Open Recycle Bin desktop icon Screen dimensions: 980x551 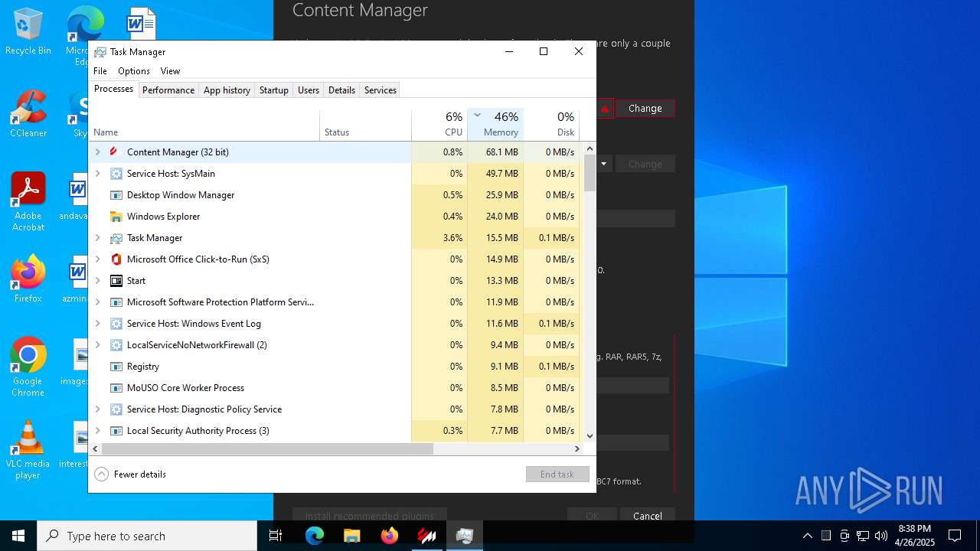click(x=28, y=32)
